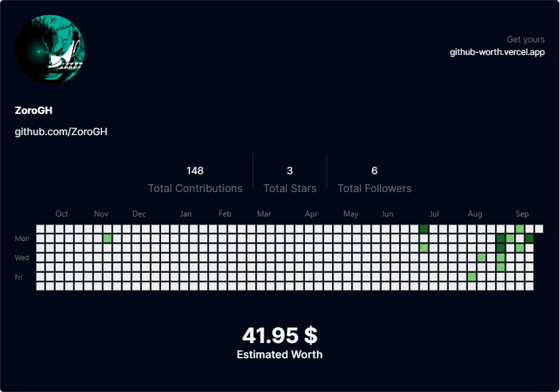Click the light green Thursday contribution cell

pyautogui.click(x=501, y=267)
